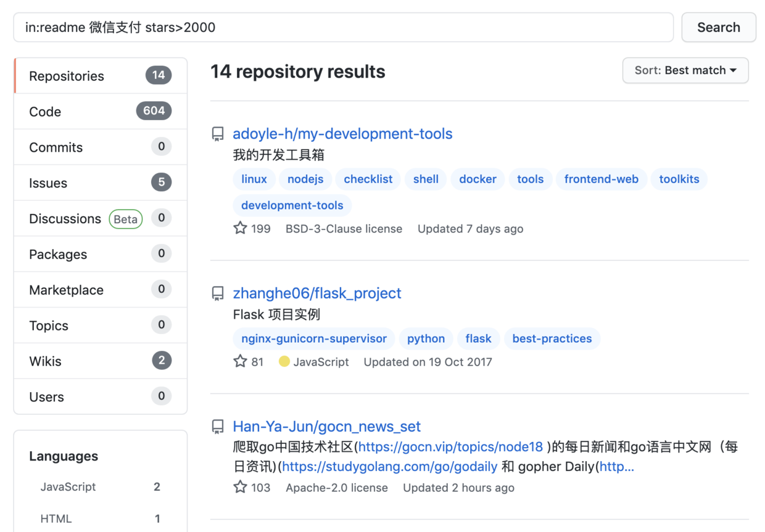
Task: Show Issues search results
Action: [101, 183]
